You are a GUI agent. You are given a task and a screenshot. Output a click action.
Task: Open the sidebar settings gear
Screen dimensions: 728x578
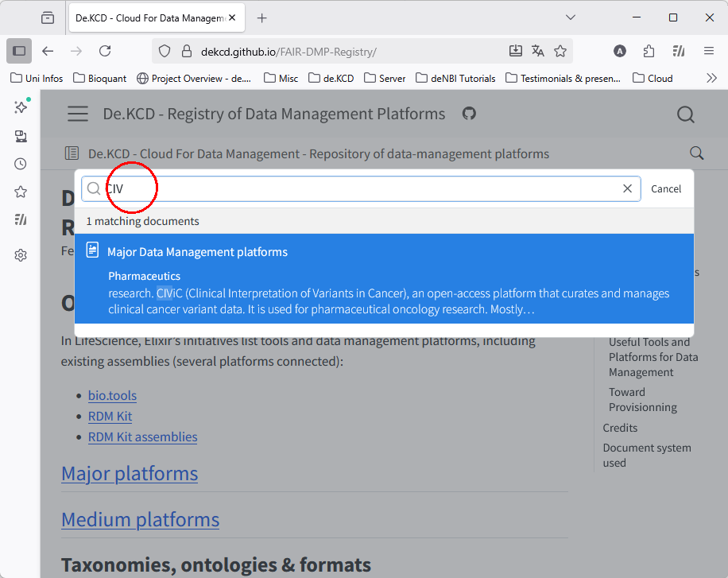pyautogui.click(x=21, y=255)
